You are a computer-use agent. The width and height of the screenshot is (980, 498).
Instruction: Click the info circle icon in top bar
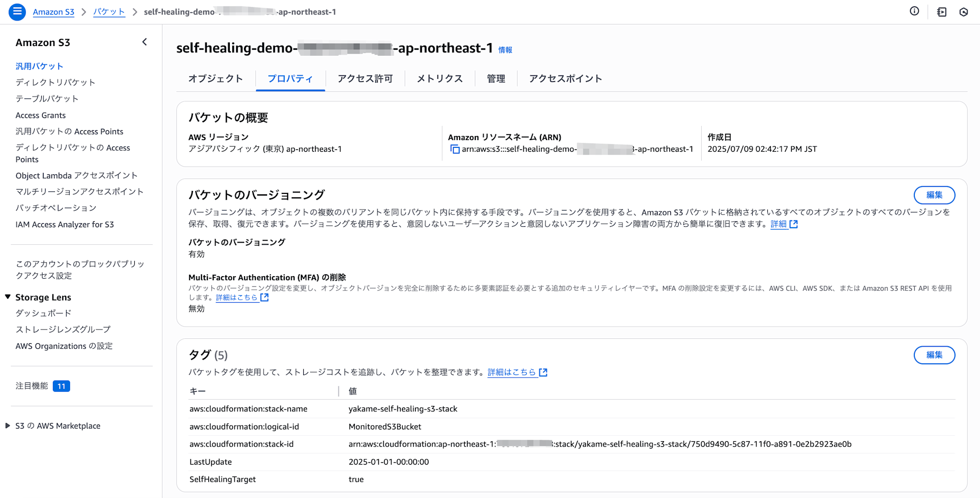tap(914, 11)
